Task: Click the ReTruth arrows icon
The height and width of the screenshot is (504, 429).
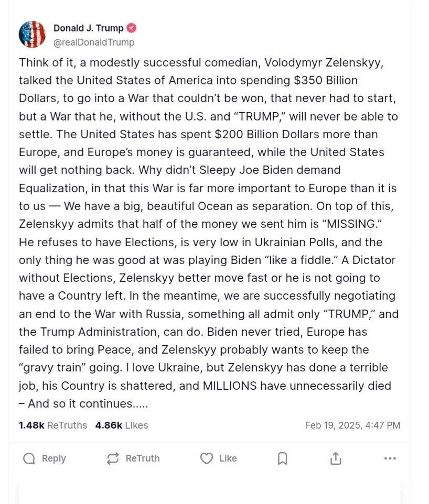Action: (x=113, y=458)
